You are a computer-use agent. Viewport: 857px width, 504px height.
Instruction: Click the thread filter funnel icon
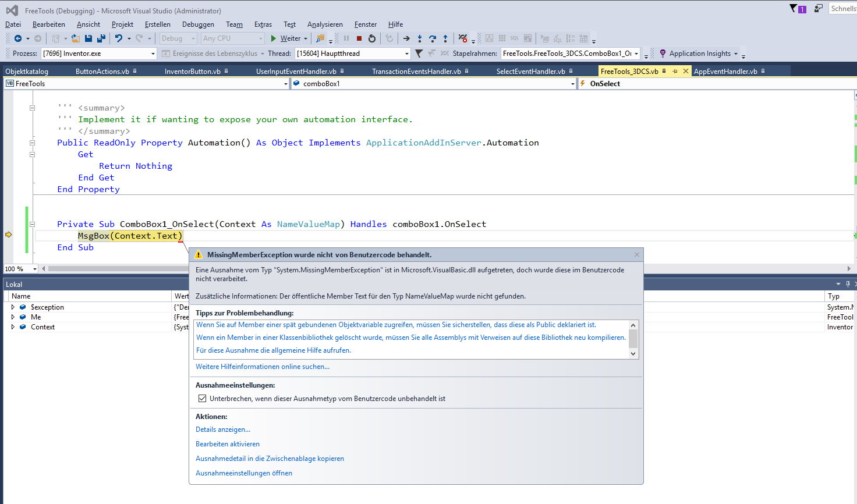pos(419,54)
